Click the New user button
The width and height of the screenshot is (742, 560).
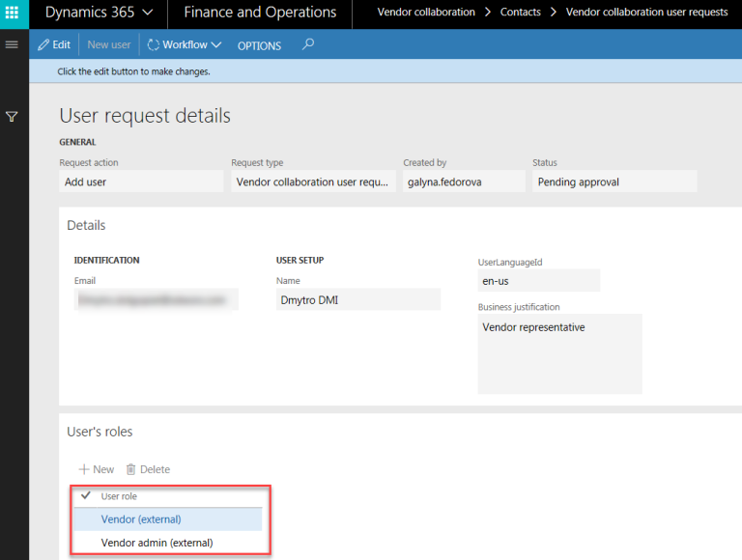(x=109, y=45)
